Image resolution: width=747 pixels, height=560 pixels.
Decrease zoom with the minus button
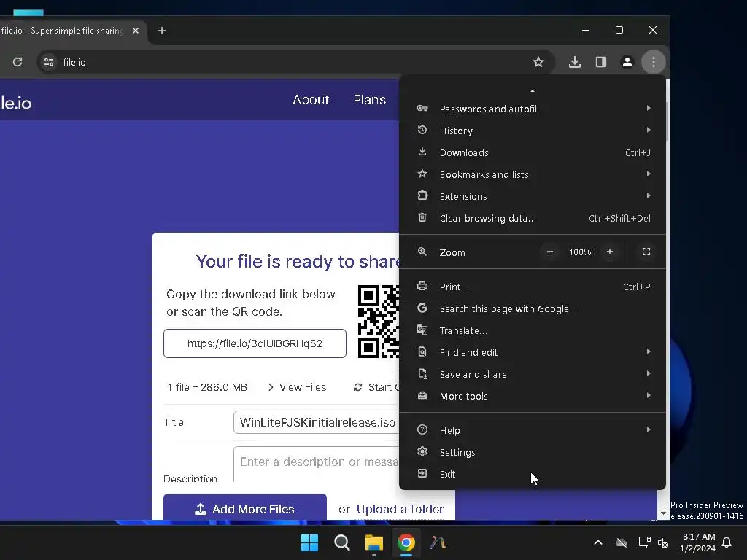click(550, 252)
